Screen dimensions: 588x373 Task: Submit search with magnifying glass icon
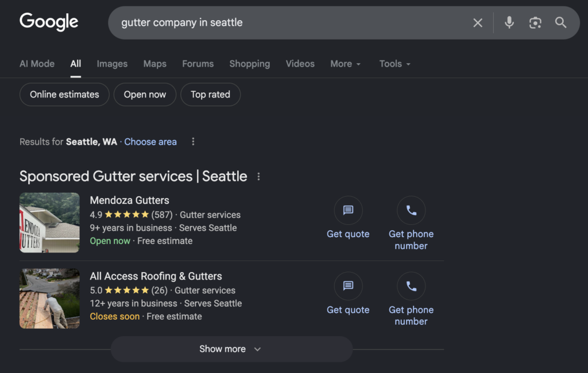pyautogui.click(x=560, y=22)
